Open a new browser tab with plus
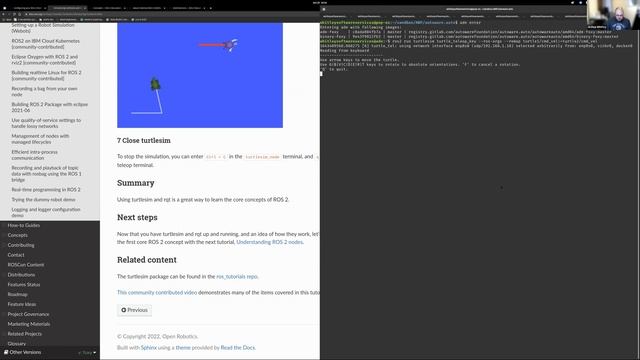The height and width of the screenshot is (360, 640). [210, 8]
